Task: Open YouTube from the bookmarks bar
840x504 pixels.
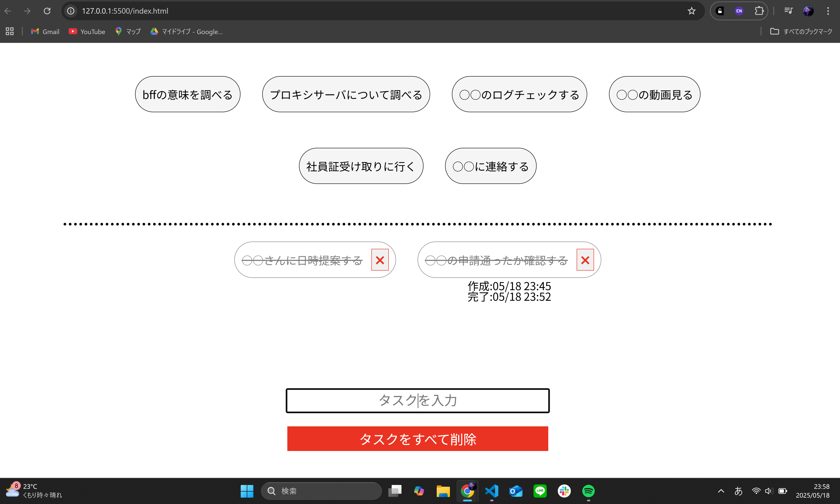Action: 87,31
